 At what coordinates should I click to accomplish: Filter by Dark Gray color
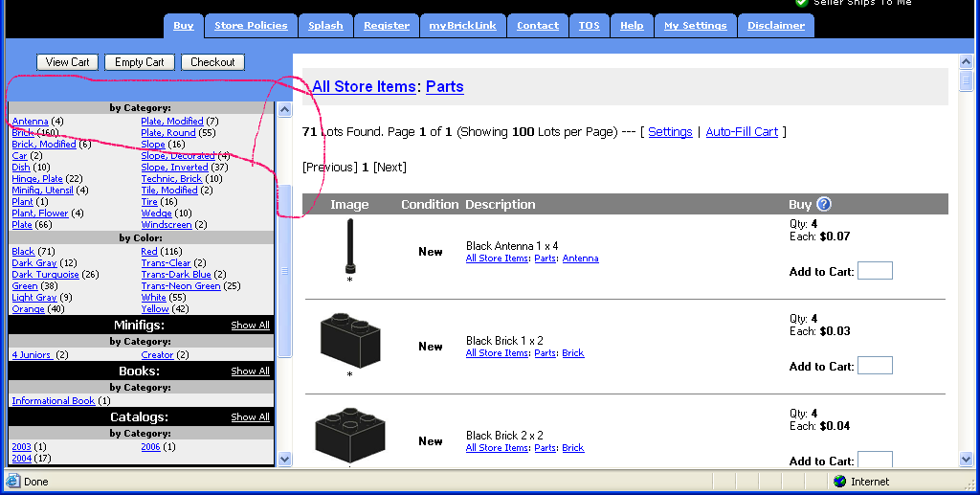(x=34, y=263)
